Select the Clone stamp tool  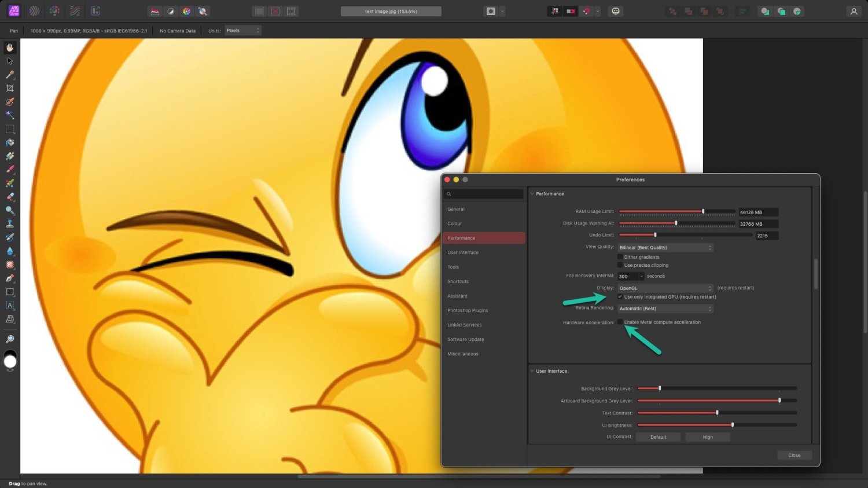point(10,224)
